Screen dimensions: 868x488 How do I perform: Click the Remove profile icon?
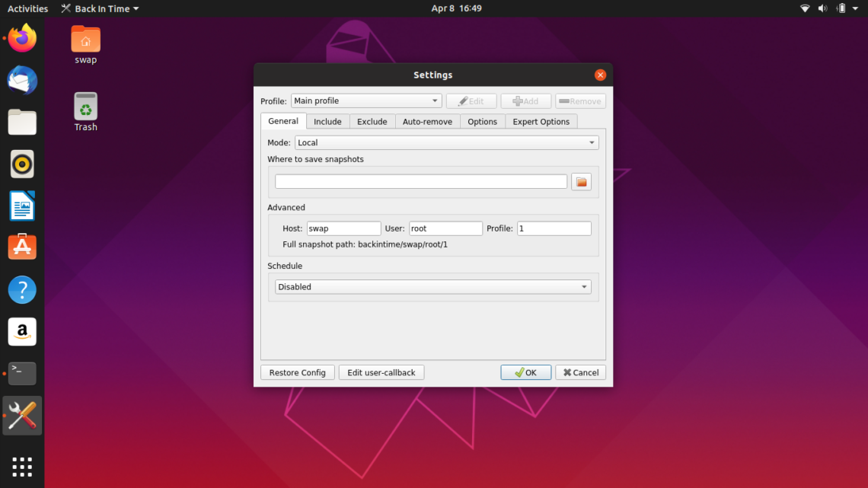pos(579,100)
